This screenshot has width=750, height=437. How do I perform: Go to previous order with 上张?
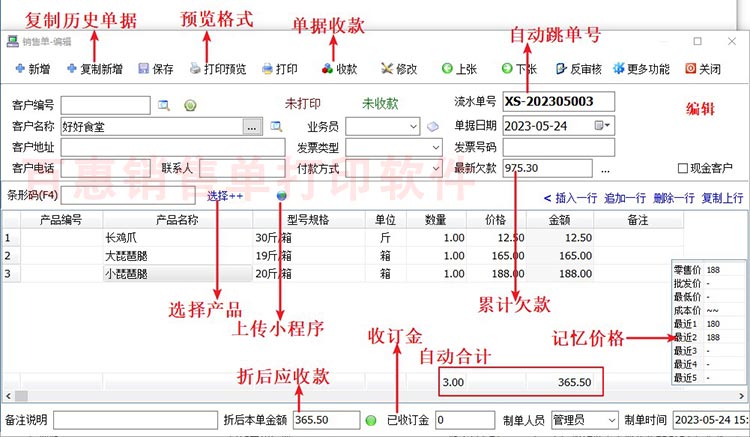point(459,69)
